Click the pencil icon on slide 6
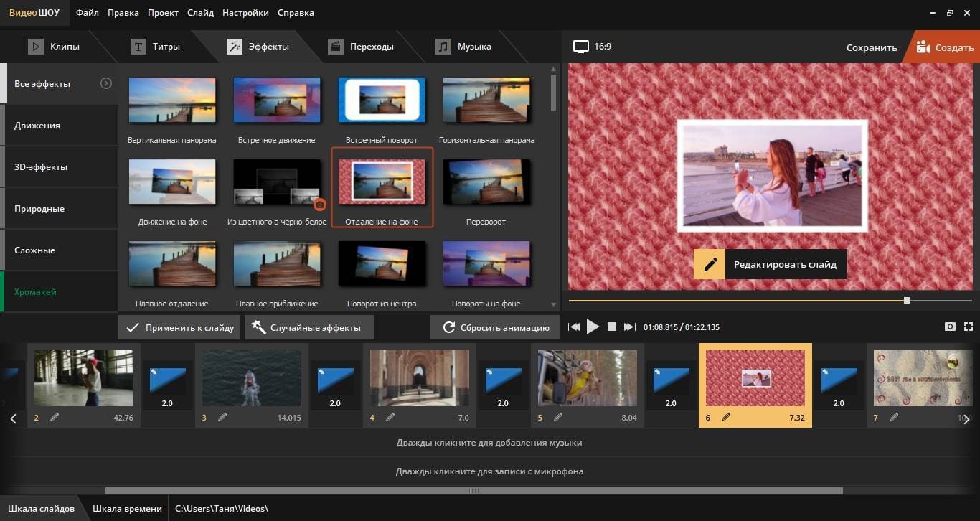Image resolution: width=980 pixels, height=521 pixels. pyautogui.click(x=726, y=417)
